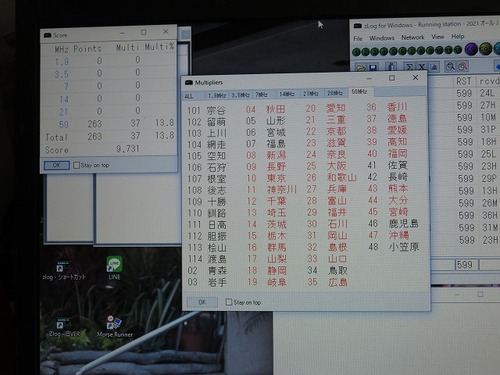This screenshot has height=375, width=500.
Task: Click the yellow round CQ button
Action: pyautogui.click(x=486, y=49)
